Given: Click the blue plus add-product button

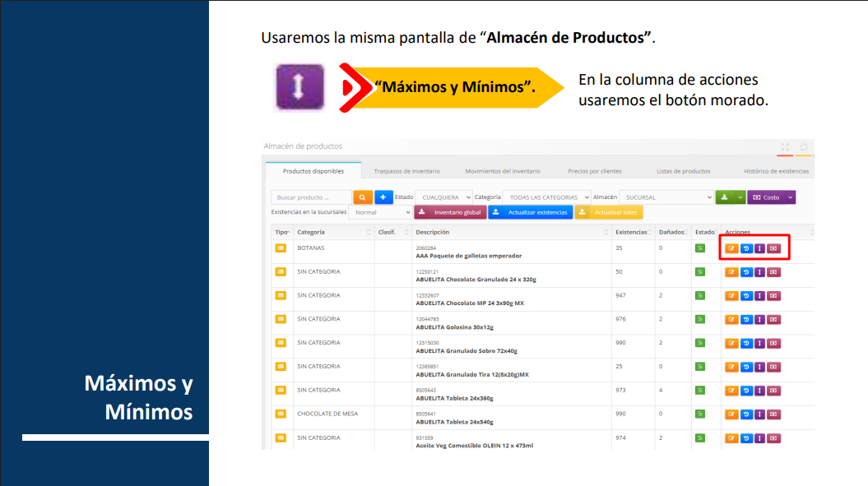Looking at the screenshot, I should [383, 197].
